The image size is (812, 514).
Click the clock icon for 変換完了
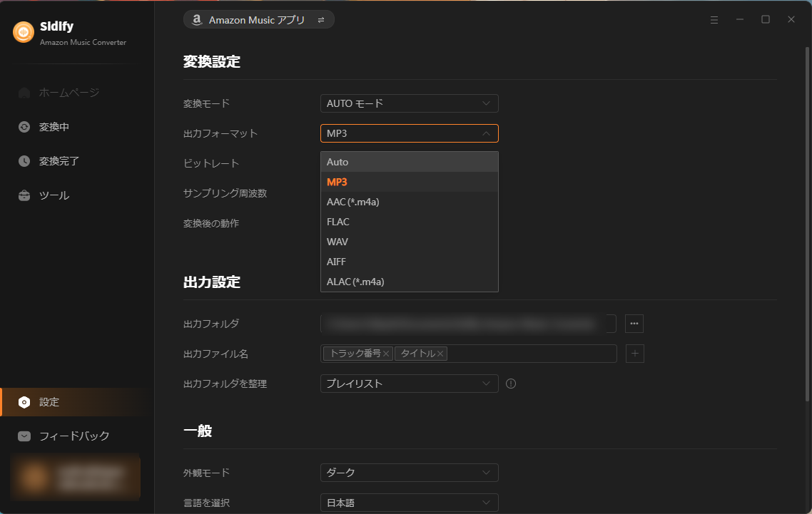click(24, 161)
